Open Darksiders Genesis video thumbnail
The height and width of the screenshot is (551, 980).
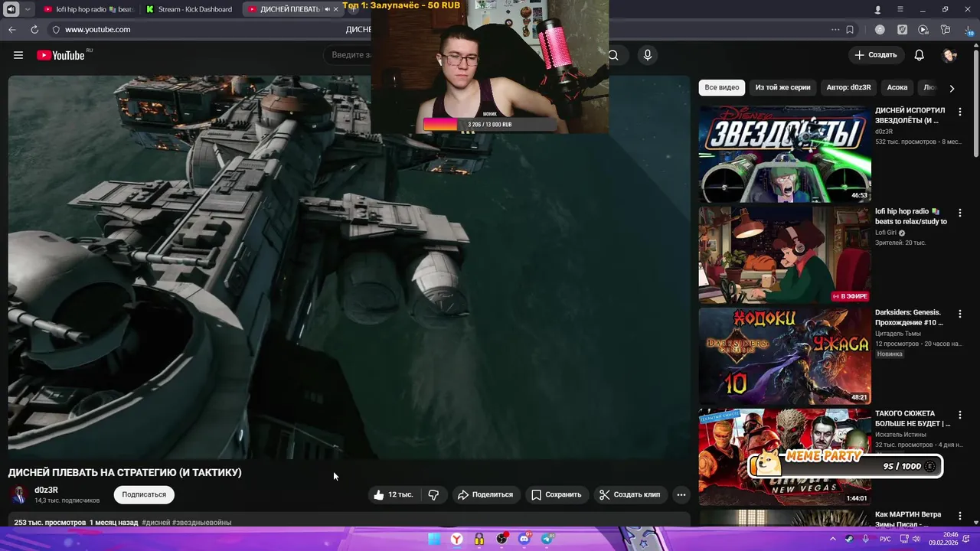point(785,356)
